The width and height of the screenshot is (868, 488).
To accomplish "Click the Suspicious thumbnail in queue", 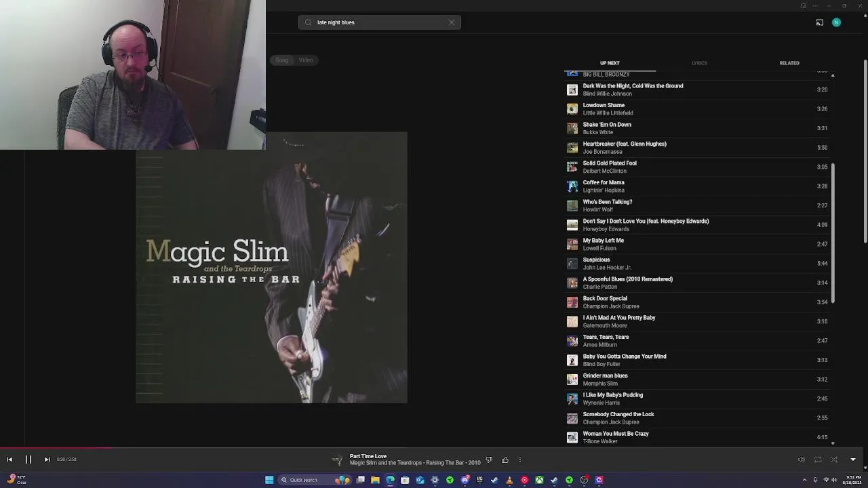I will click(572, 264).
